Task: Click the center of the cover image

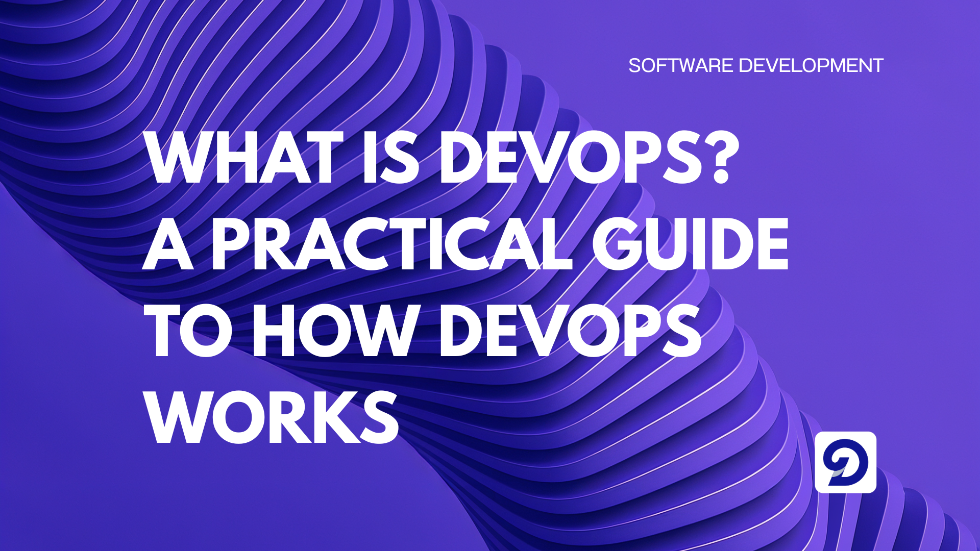Action: pos(490,275)
